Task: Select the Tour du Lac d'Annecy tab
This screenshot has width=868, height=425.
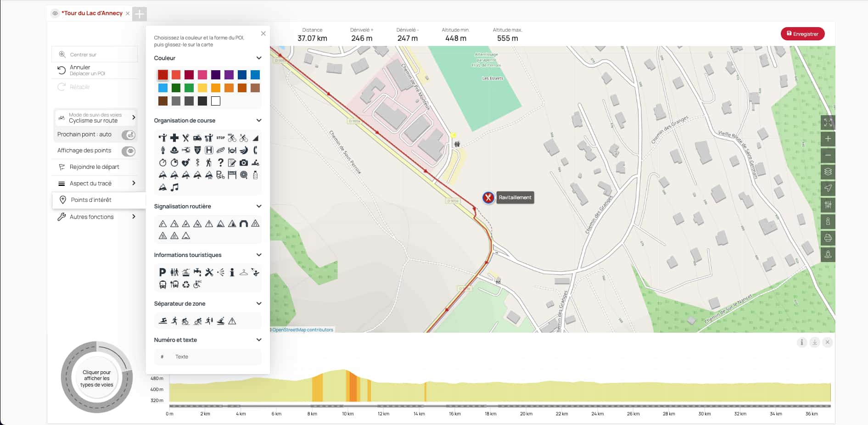Action: (93, 13)
